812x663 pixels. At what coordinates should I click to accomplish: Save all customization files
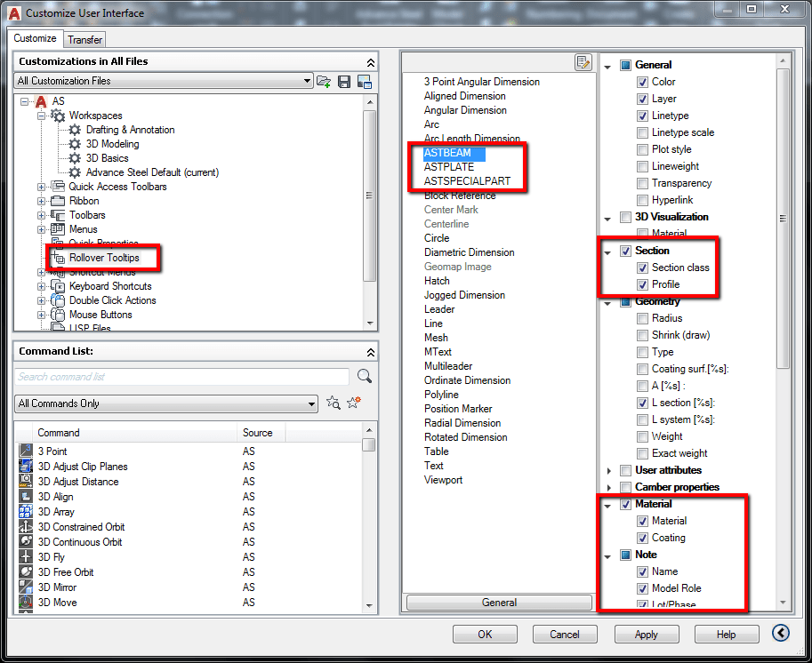click(344, 81)
